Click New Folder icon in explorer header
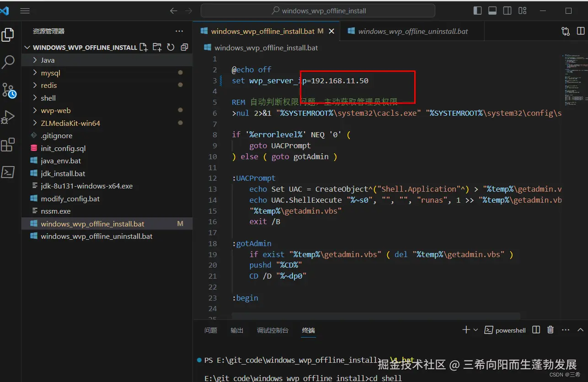This screenshot has width=588, height=382. point(157,47)
